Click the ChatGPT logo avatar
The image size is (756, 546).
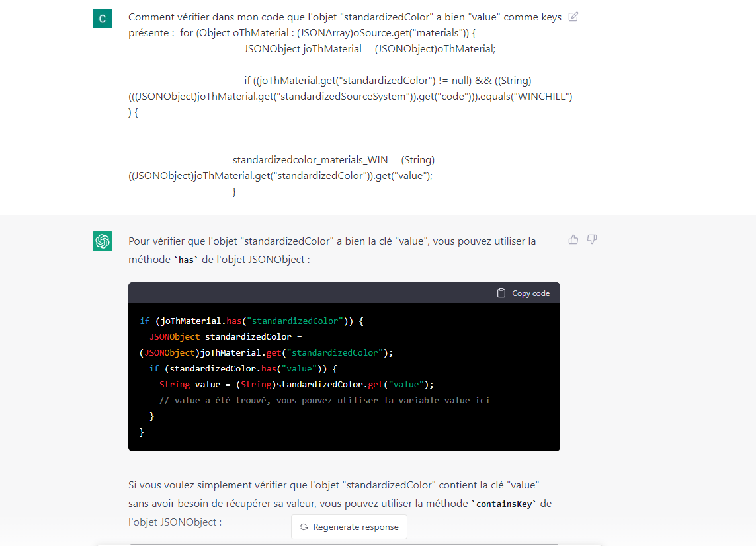pos(103,241)
